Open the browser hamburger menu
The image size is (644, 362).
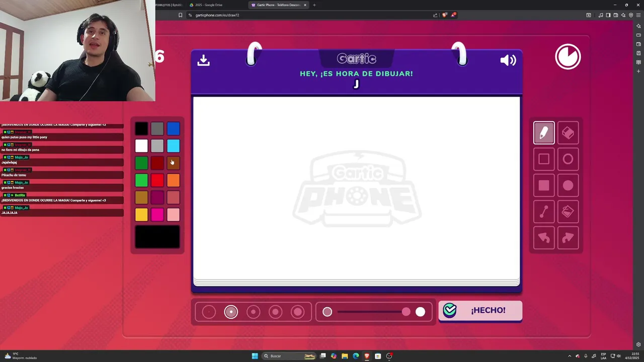point(638,15)
